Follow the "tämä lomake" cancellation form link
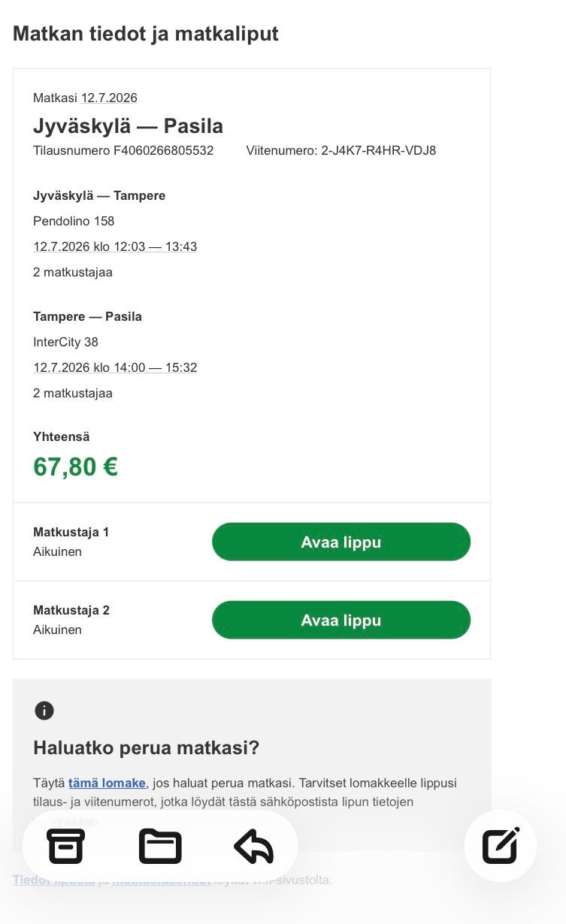The height and width of the screenshot is (924, 566). click(x=107, y=783)
